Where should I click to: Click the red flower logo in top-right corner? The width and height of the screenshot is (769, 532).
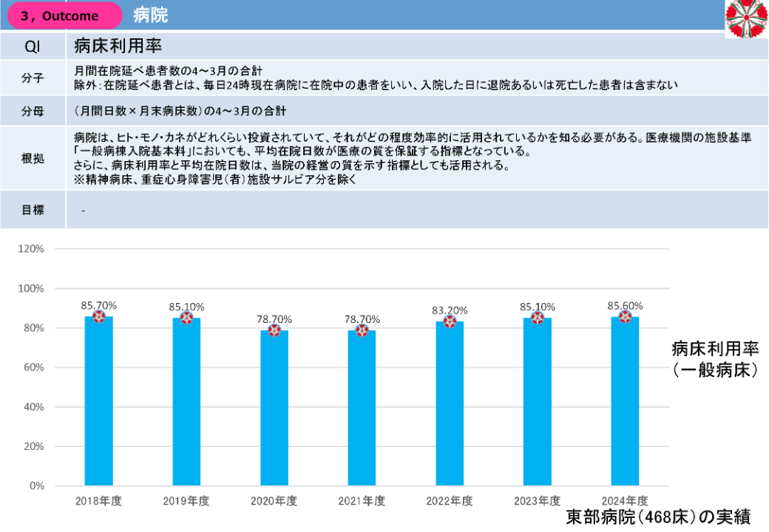click(x=746, y=18)
